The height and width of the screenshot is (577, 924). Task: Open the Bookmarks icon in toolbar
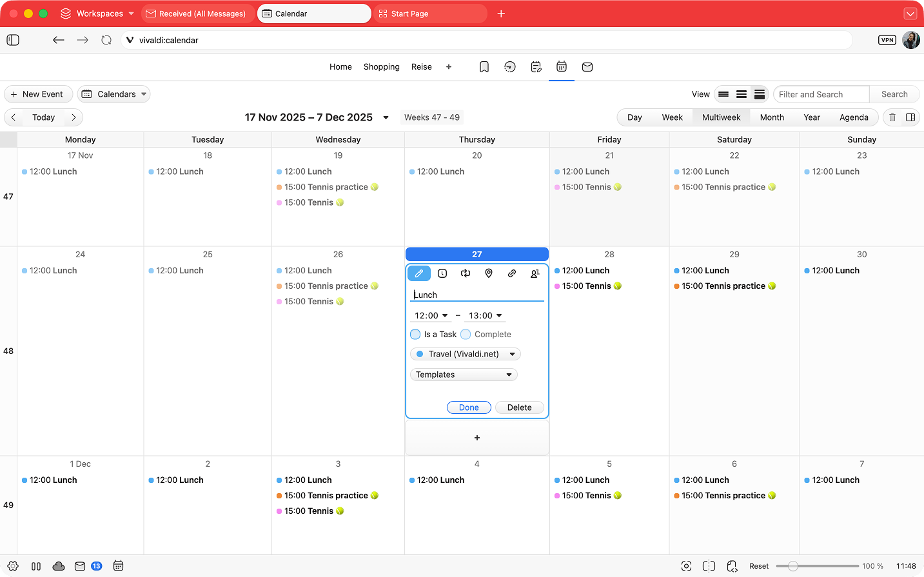484,67
